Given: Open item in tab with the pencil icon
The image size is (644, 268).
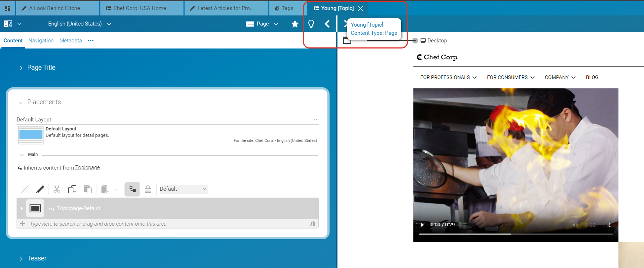Looking at the screenshot, I should (40, 189).
